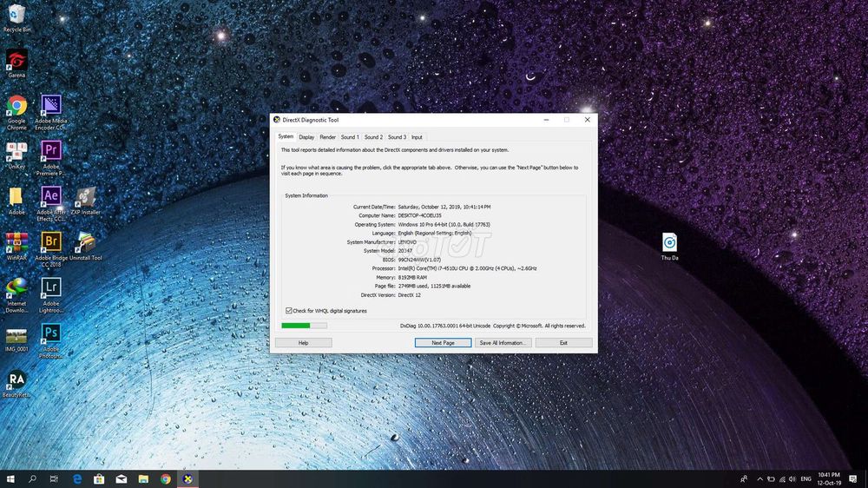This screenshot has height=488, width=868.
Task: Click DirectX Diagnostic taskbar button
Action: [x=187, y=479]
